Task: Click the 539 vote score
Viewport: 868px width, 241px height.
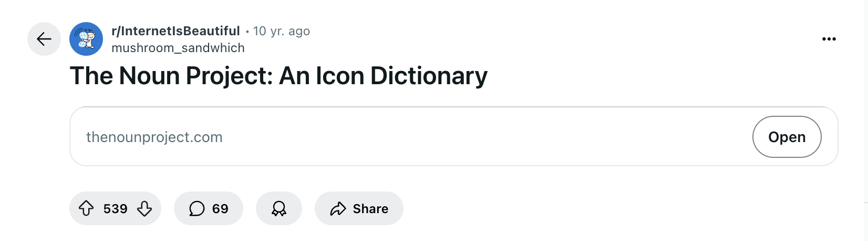Action: (116, 209)
